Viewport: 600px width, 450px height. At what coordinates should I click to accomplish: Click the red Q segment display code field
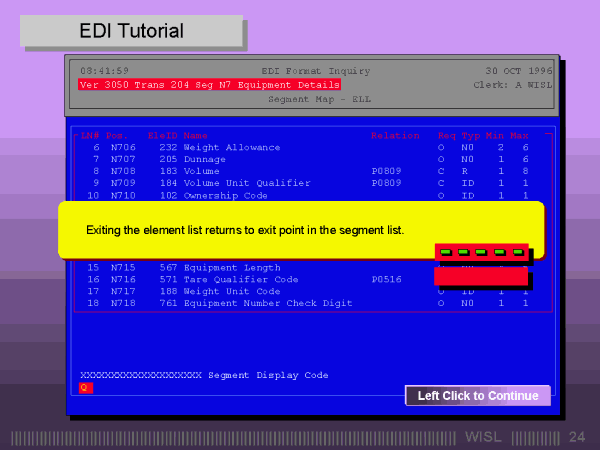coord(85,387)
